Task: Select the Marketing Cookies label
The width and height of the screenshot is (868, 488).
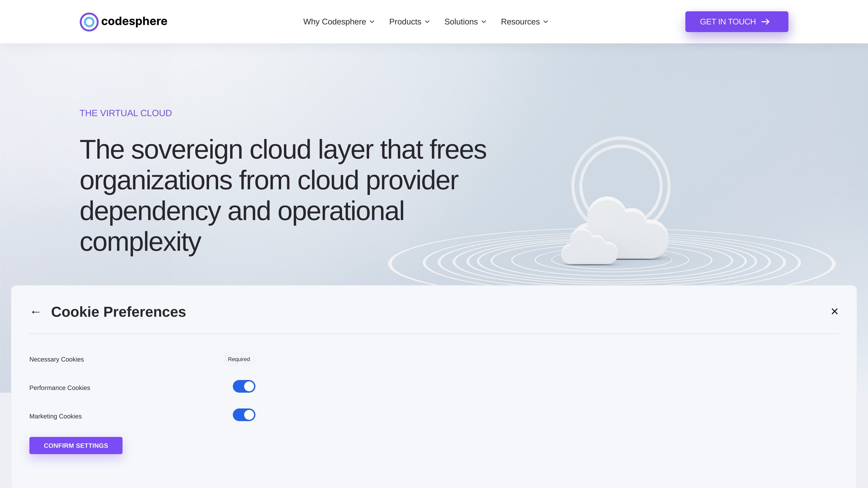Action: [x=56, y=416]
